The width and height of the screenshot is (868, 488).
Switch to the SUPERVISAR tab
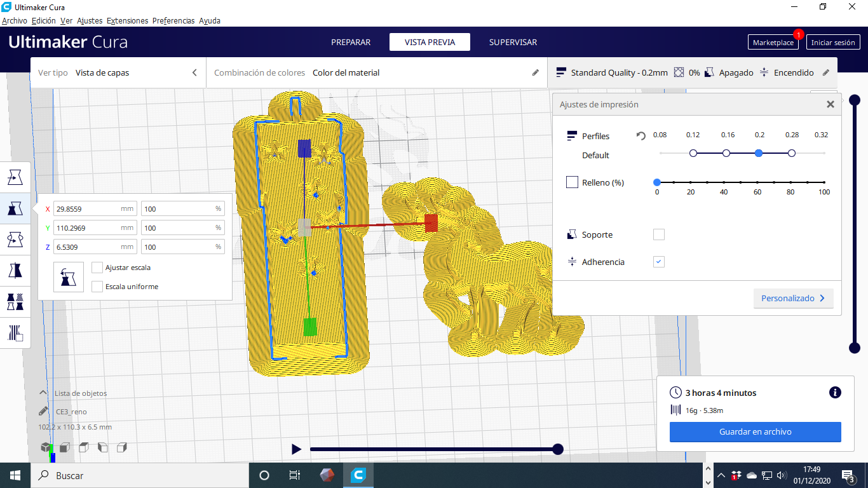[x=513, y=42]
